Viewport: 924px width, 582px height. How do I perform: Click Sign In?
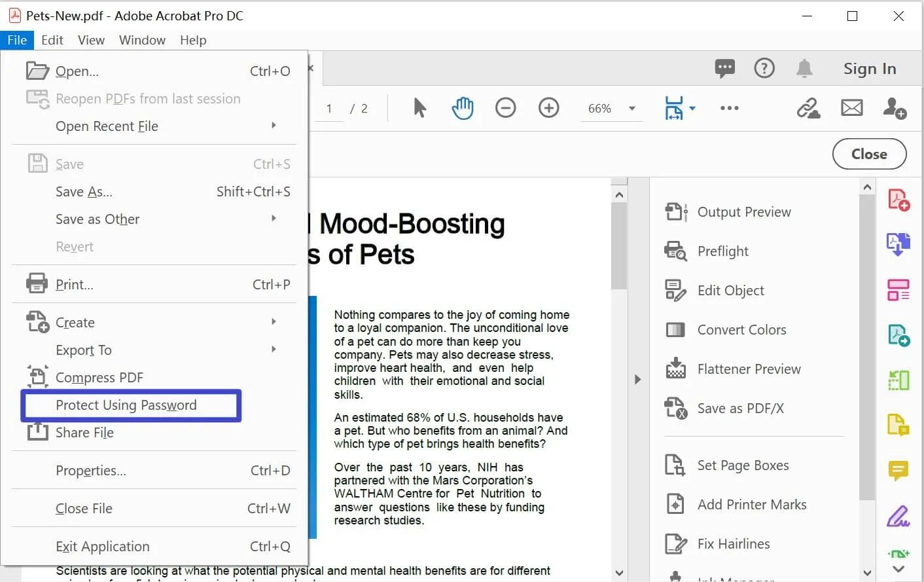[x=869, y=69]
